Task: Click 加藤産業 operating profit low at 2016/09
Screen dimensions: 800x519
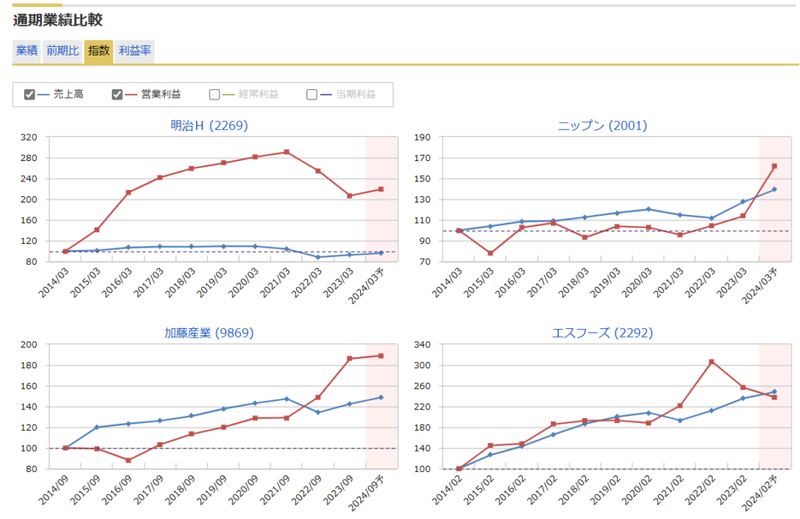Action: (129, 460)
